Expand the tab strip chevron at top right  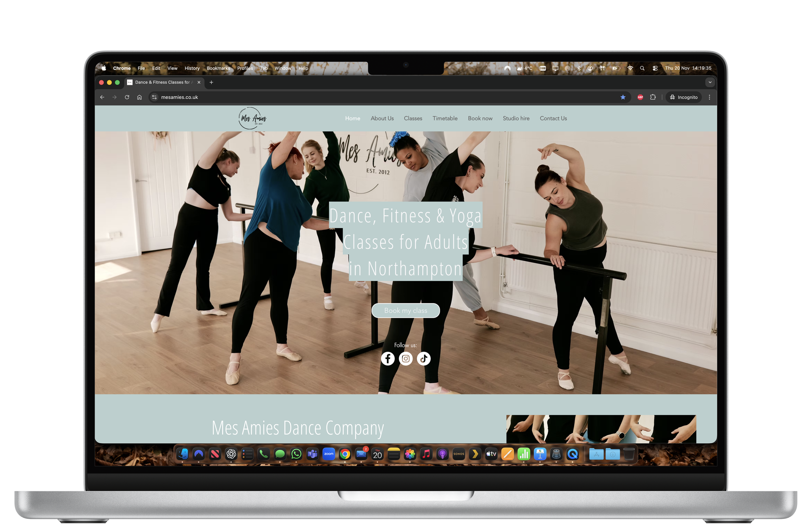tap(710, 82)
